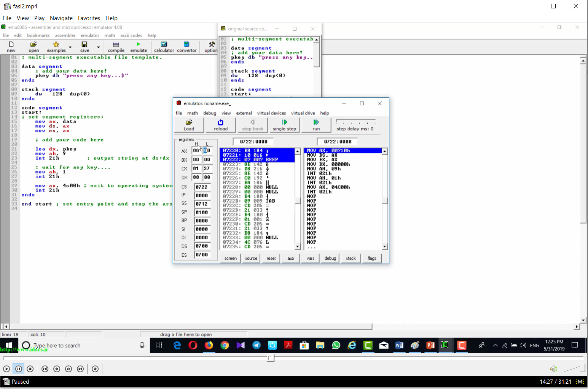The height and width of the screenshot is (389, 588).
Task: Click the single step button in emulator
Action: [284, 125]
